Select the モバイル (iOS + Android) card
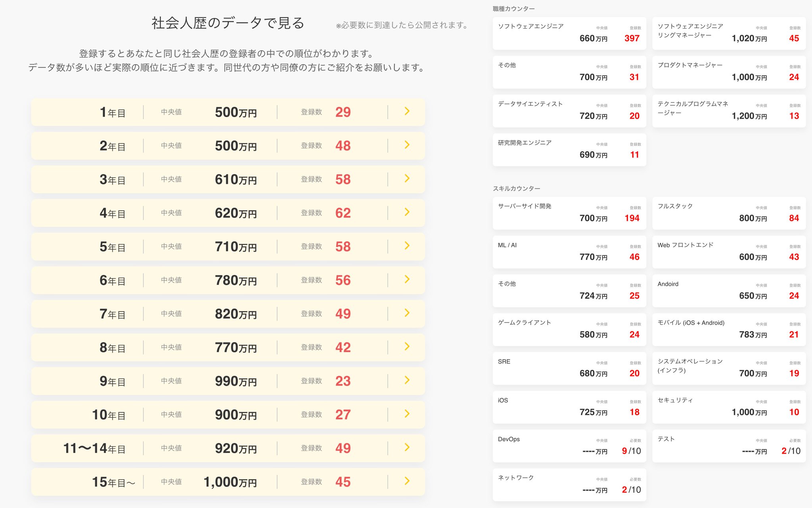The height and width of the screenshot is (508, 812). click(729, 330)
